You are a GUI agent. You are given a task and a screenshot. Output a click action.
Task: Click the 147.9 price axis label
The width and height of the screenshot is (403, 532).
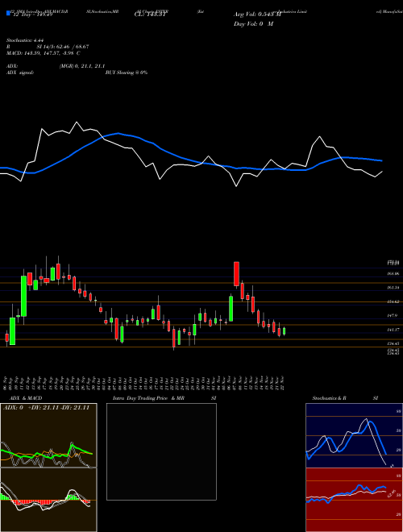(393, 315)
